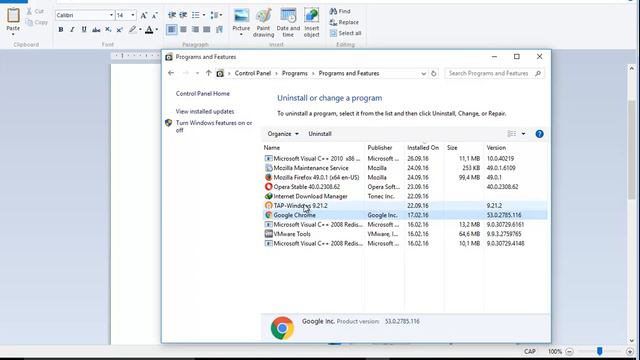
Task: Select Mozilla Maintenance Service entry
Action: pyautogui.click(x=404, y=168)
